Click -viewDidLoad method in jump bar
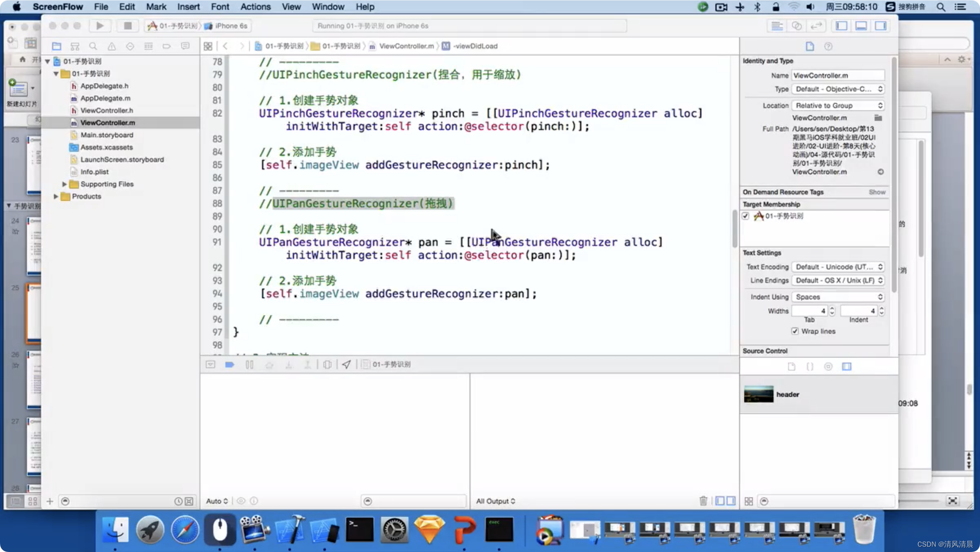The width and height of the screenshot is (980, 552). (x=470, y=46)
